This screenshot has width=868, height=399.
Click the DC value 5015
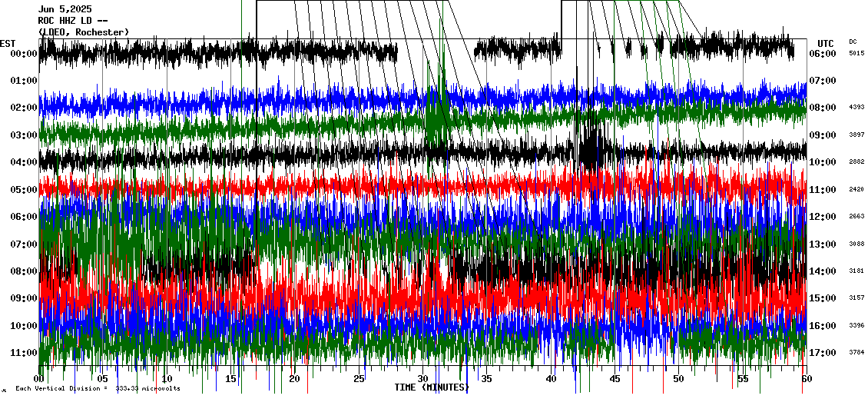(856, 54)
